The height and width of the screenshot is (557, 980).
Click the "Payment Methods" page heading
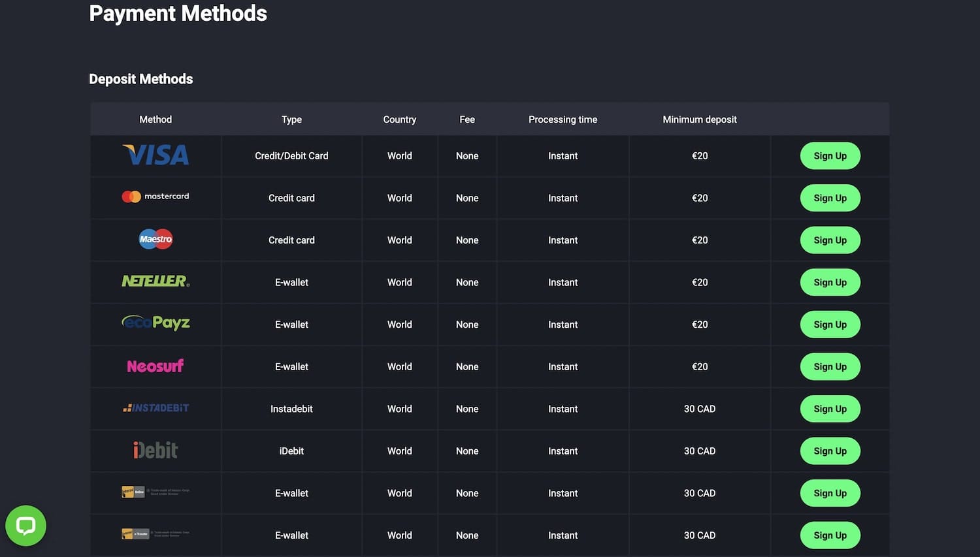(x=178, y=13)
